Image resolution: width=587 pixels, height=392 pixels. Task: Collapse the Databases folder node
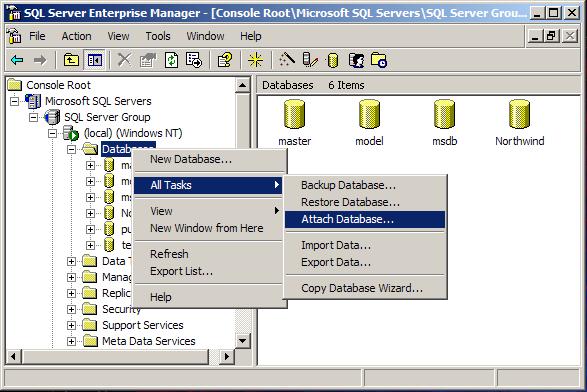[x=71, y=149]
